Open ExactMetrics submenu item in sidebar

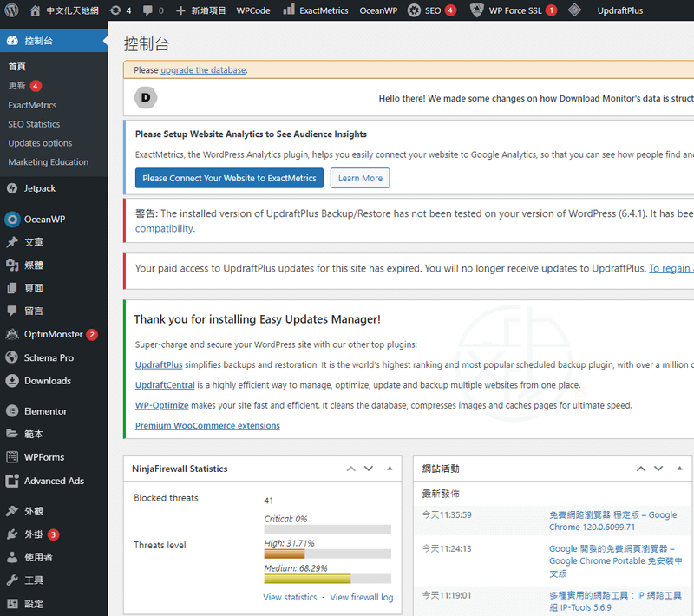click(32, 105)
